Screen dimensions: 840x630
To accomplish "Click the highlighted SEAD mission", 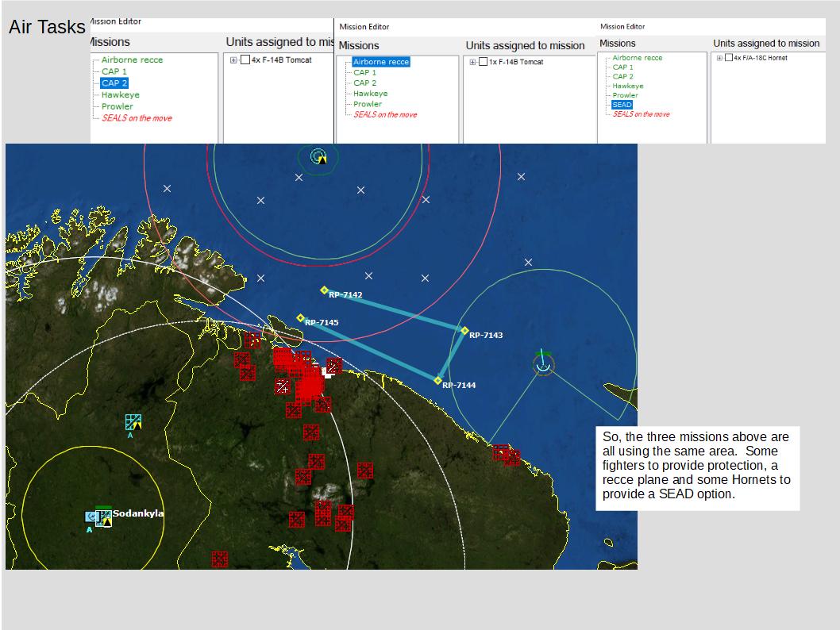I will point(622,105).
